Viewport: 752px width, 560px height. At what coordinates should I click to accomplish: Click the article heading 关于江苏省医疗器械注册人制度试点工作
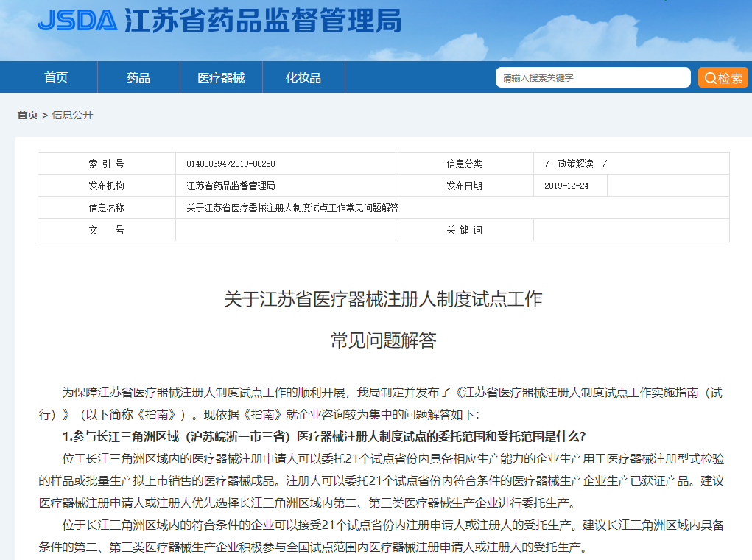[383, 299]
